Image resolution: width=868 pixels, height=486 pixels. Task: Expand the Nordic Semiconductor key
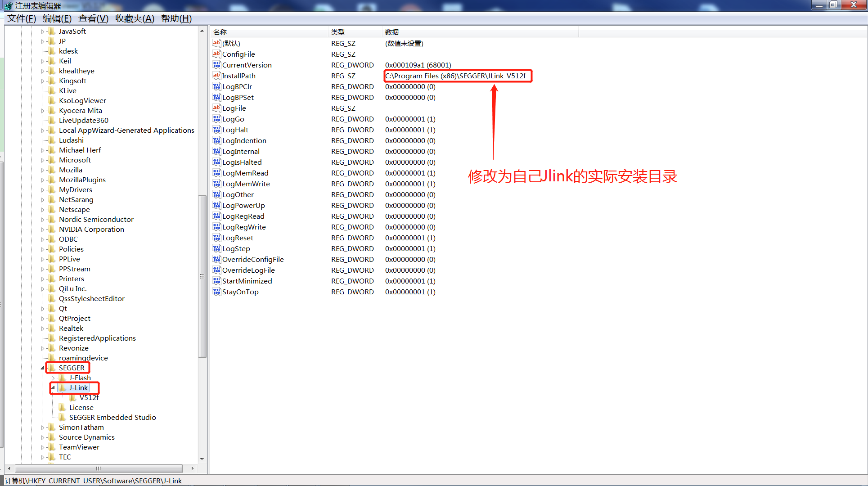(42, 219)
